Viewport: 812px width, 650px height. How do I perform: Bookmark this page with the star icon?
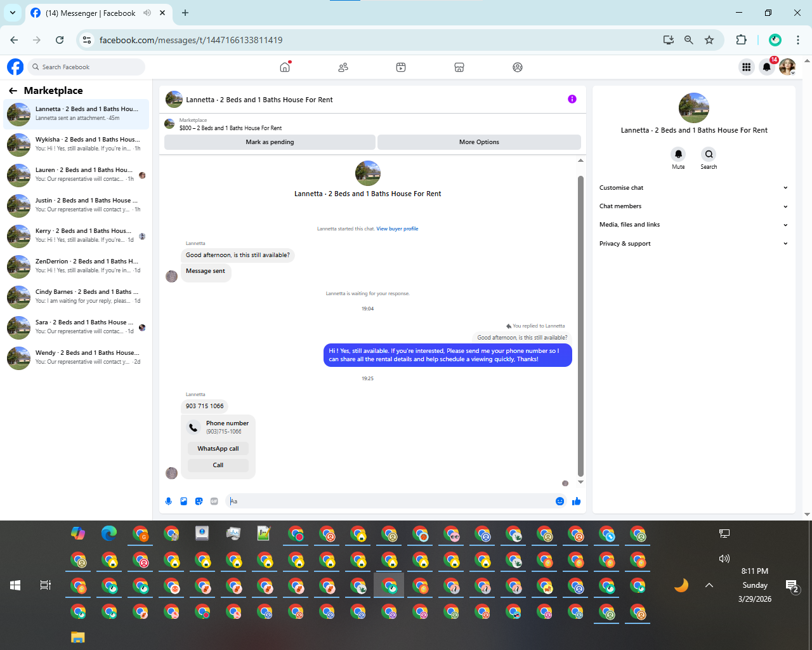tap(709, 40)
